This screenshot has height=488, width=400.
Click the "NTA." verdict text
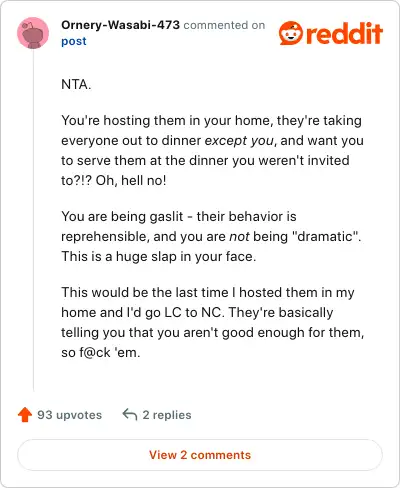pos(76,84)
